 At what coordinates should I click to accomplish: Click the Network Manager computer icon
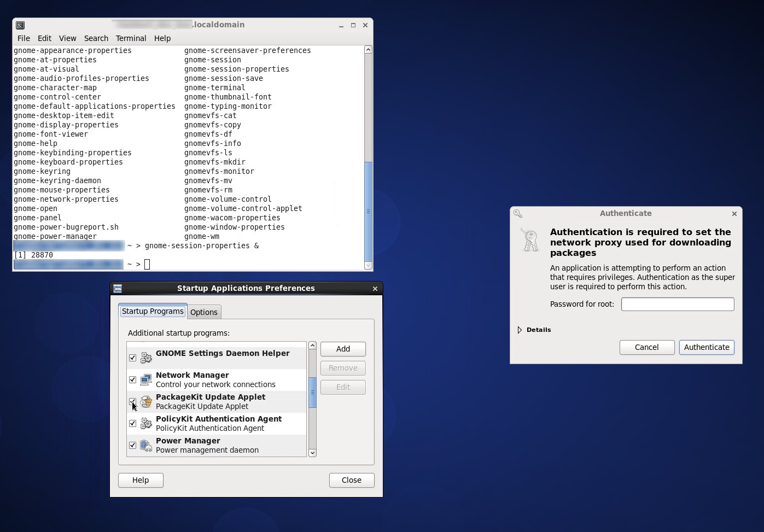click(146, 379)
